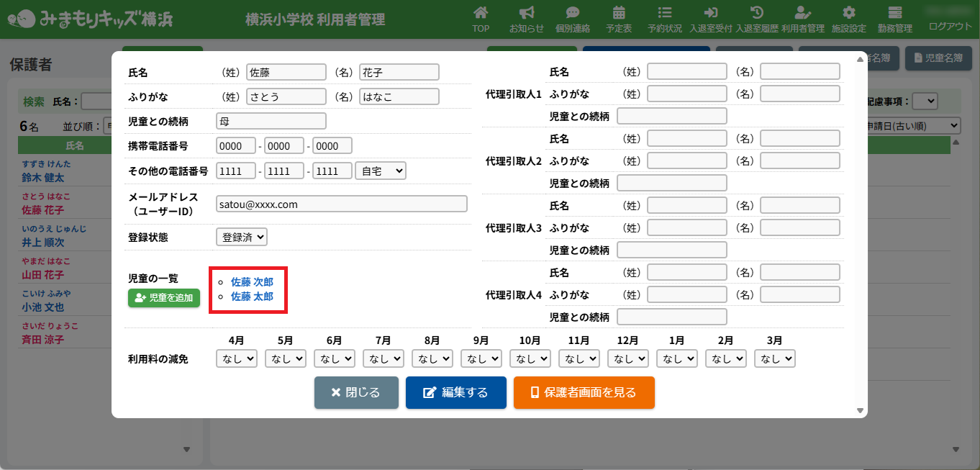
Task: Expand the 登録状態 dropdown
Action: 241,237
